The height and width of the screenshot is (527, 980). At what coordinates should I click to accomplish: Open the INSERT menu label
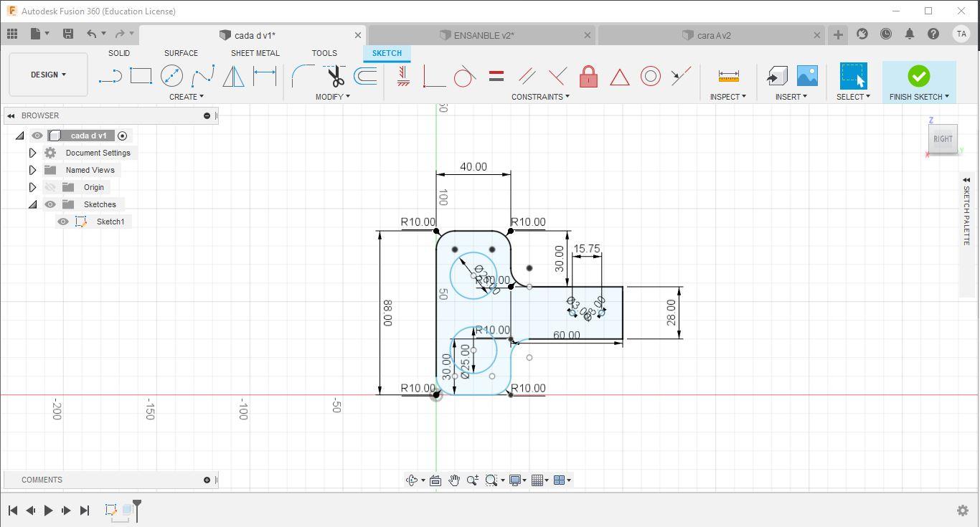[x=791, y=97]
